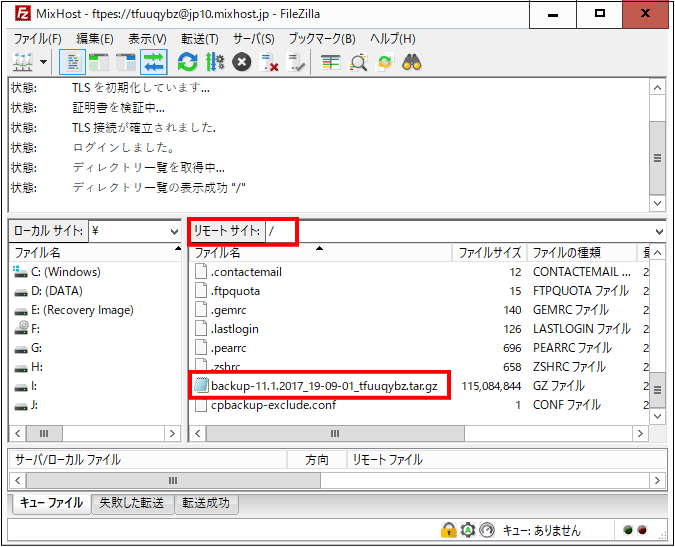Select the .lastlogin file
675x547 pixels.
pyautogui.click(x=227, y=329)
